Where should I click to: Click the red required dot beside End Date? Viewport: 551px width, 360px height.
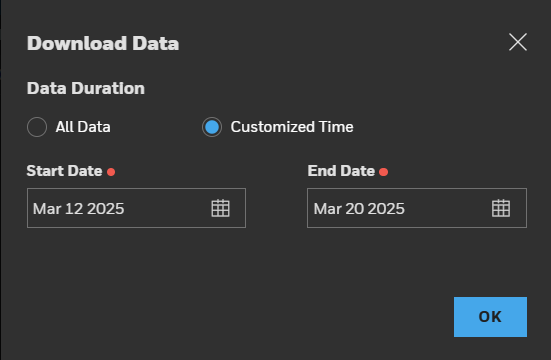pos(384,172)
